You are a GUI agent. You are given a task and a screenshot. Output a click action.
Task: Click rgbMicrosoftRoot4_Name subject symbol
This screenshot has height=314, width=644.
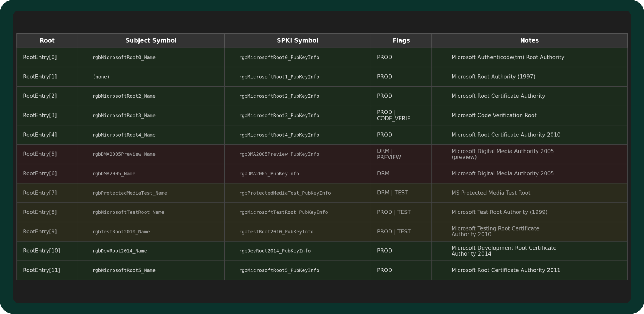tap(124, 135)
